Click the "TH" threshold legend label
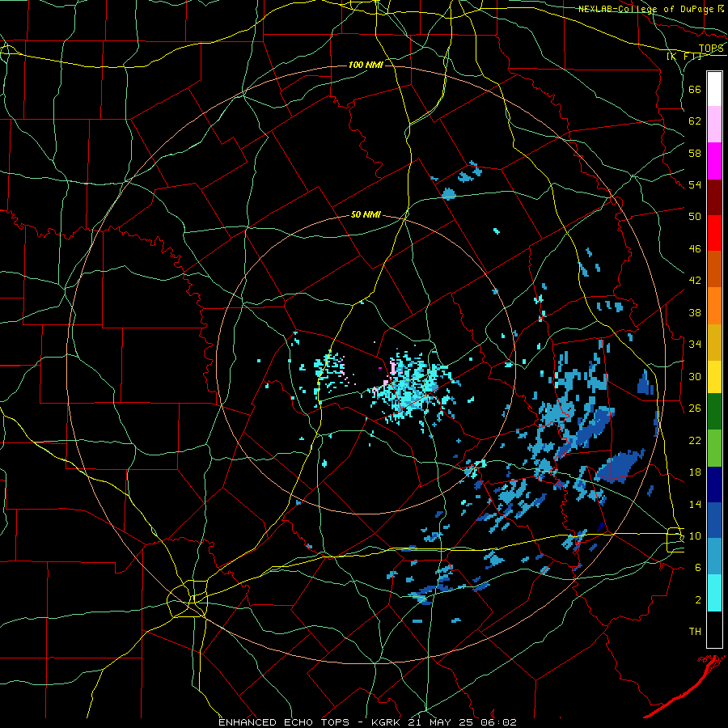Screen dimensions: 728x728 click(x=695, y=632)
